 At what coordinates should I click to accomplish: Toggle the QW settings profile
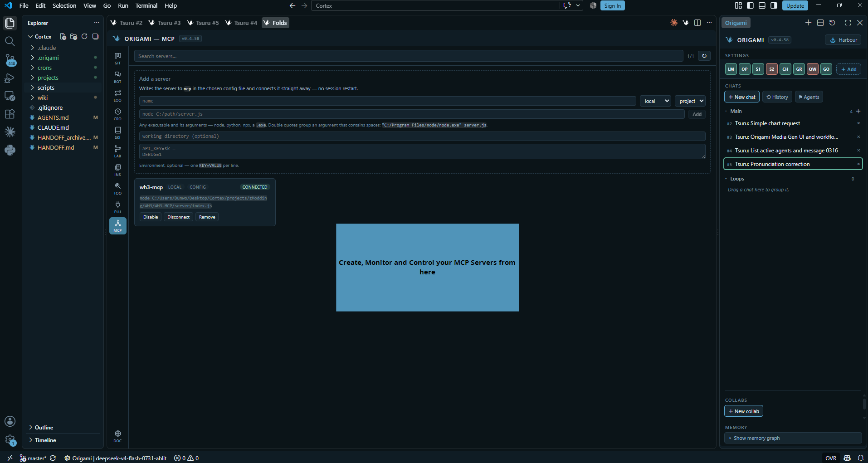[x=813, y=69]
